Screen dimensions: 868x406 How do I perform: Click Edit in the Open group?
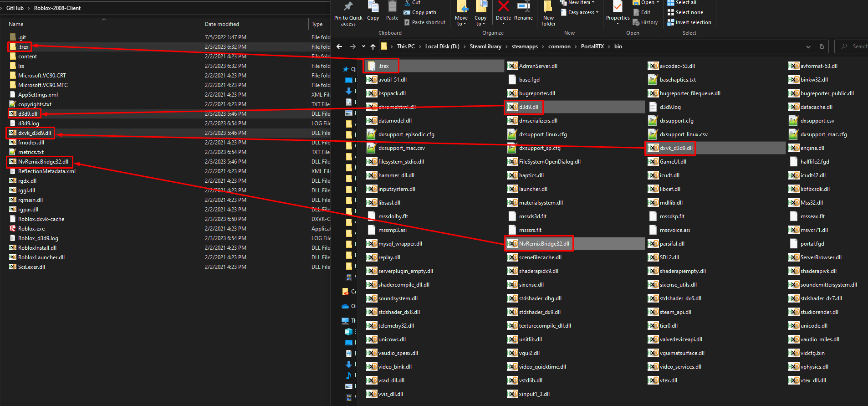(x=642, y=13)
